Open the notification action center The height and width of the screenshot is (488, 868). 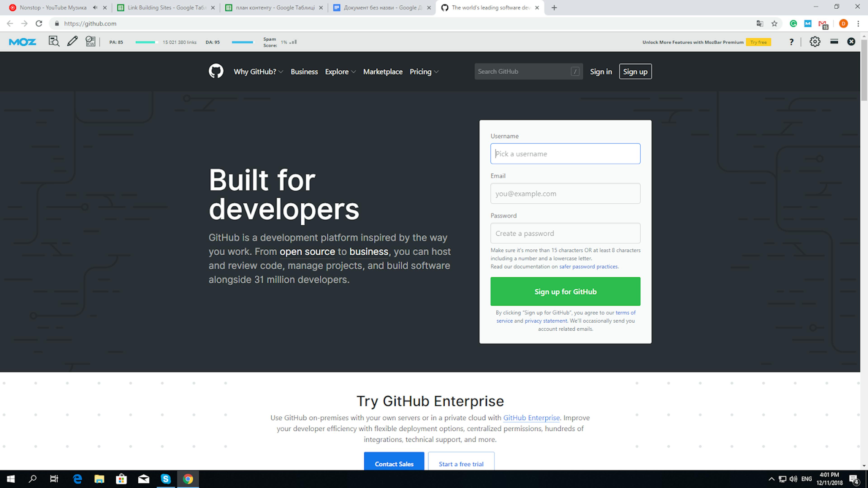coord(854,479)
